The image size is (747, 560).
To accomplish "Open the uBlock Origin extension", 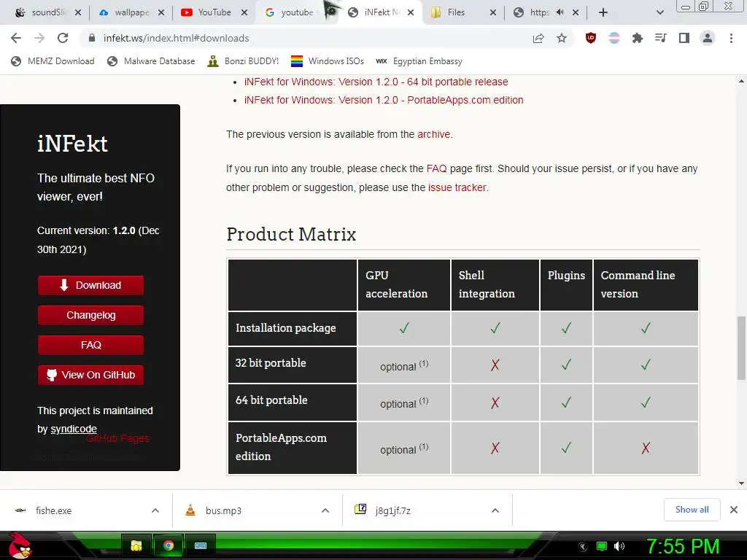I will [x=591, y=38].
